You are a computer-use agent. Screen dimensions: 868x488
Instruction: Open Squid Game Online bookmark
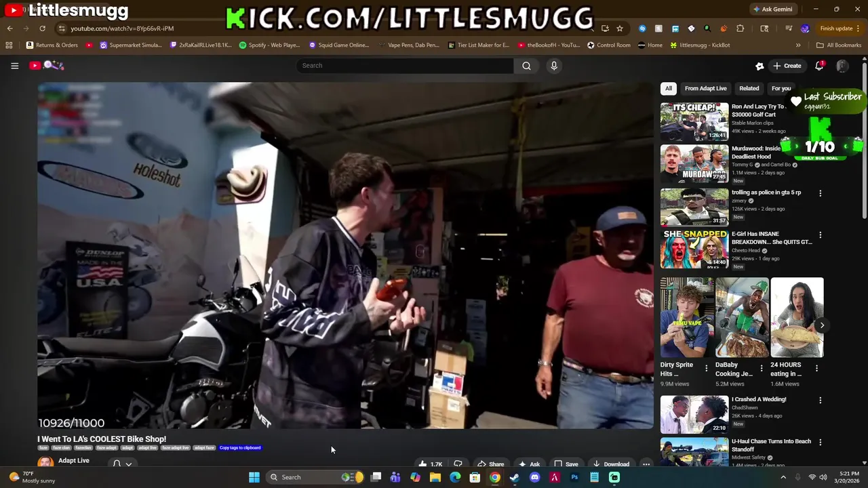click(338, 45)
